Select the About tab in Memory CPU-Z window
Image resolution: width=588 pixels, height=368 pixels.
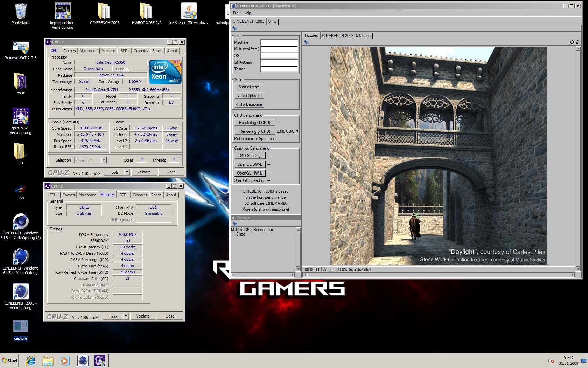tap(171, 195)
